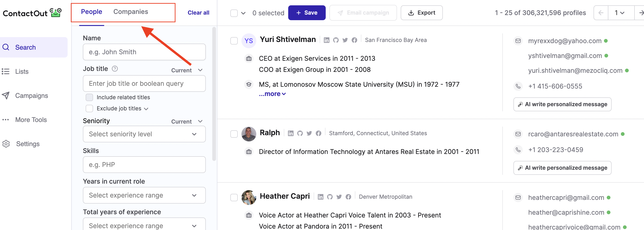Screen dimensions: 644x230
Task: Click Heather Capri's profile photo
Action: pos(249,198)
